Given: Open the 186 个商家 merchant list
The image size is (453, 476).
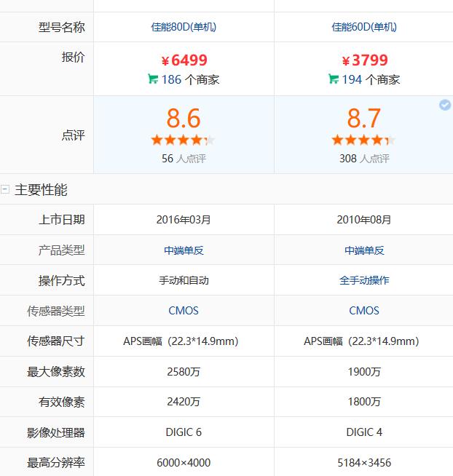Looking at the screenshot, I should pos(190,79).
